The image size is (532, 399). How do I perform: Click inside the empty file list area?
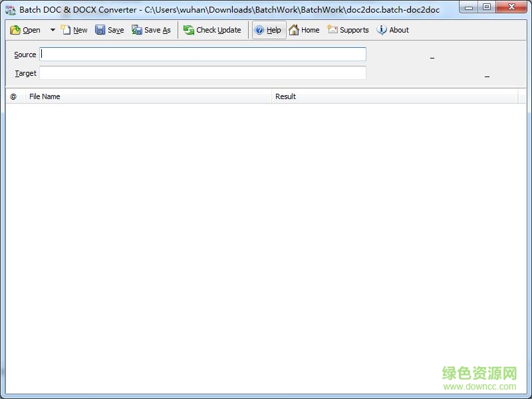point(266,233)
